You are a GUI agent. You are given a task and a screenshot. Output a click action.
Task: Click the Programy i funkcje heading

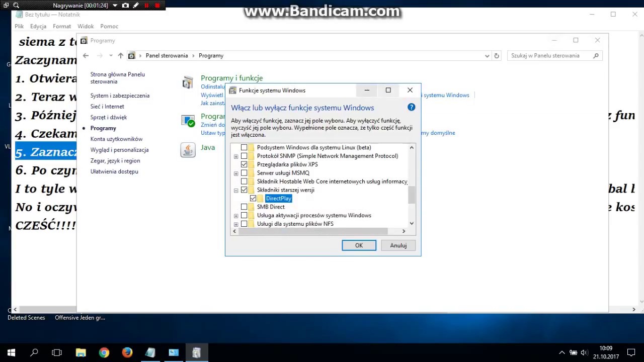point(231,78)
